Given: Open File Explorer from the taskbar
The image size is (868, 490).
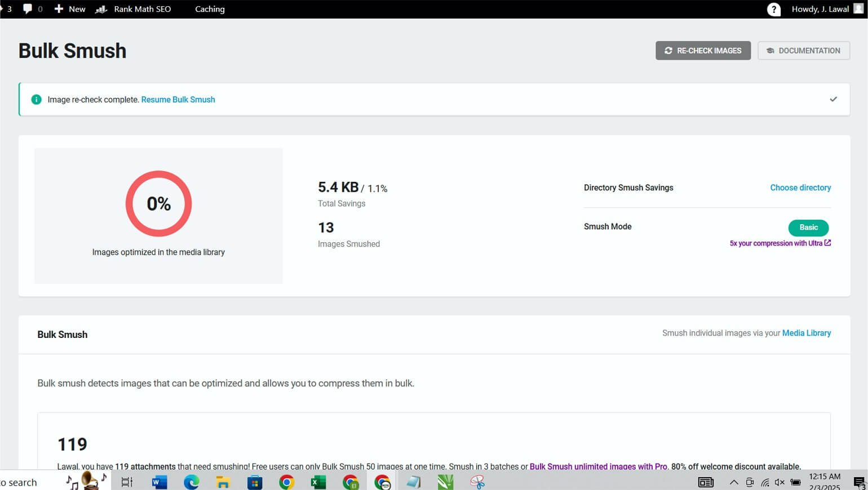Looking at the screenshot, I should (223, 482).
